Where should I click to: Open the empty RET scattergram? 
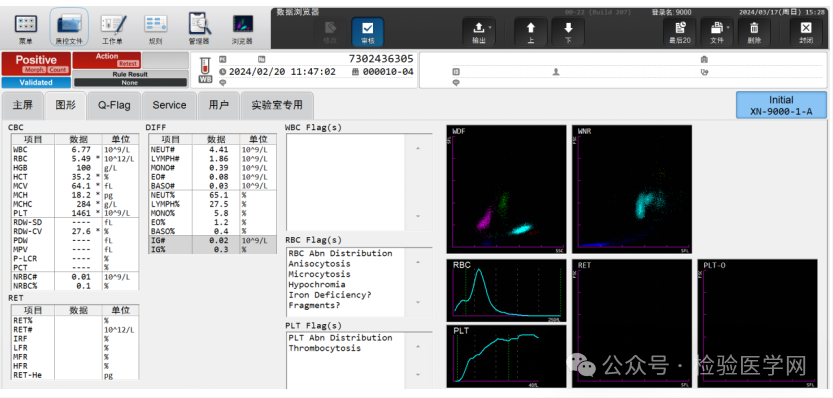point(632,324)
